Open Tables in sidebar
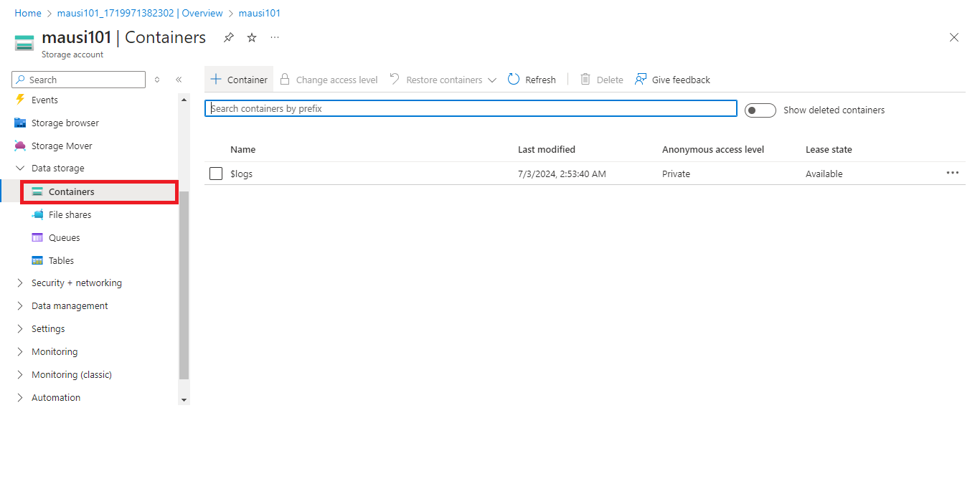 [61, 260]
